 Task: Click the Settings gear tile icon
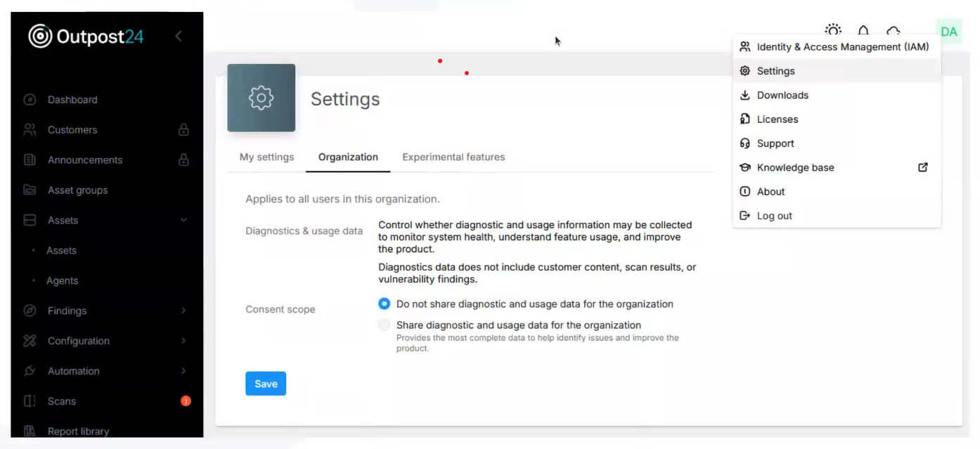tap(261, 98)
